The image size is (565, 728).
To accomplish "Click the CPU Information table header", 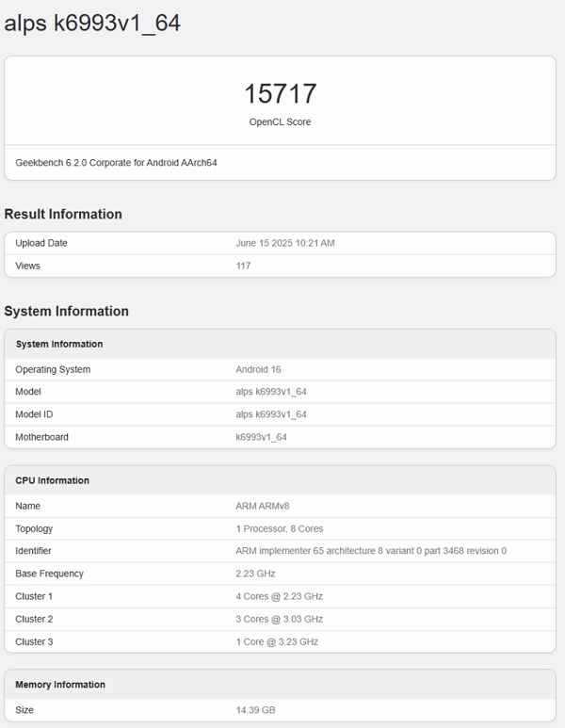I will 52,480.
